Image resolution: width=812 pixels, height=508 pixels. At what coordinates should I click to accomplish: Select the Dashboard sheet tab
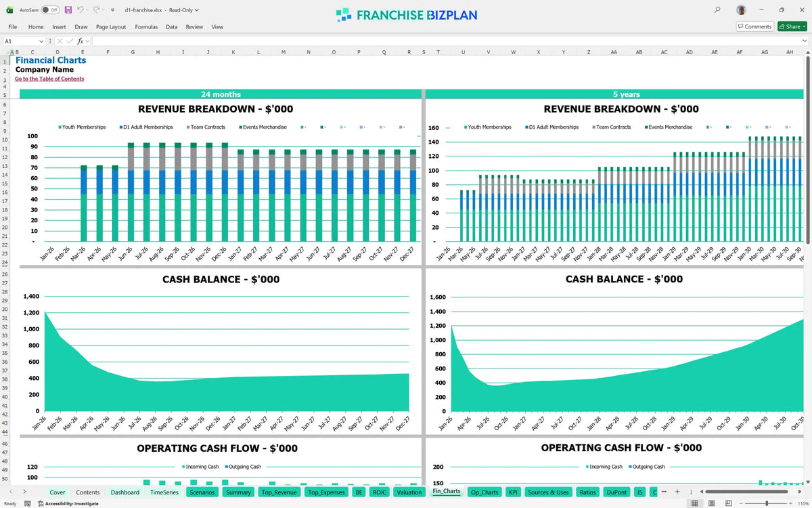[x=125, y=492]
